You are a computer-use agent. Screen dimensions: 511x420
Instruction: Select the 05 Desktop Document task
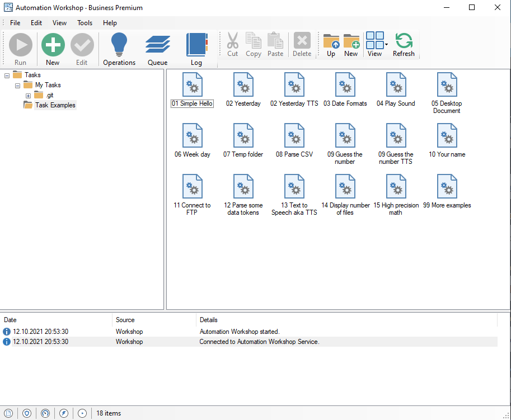pyautogui.click(x=447, y=93)
